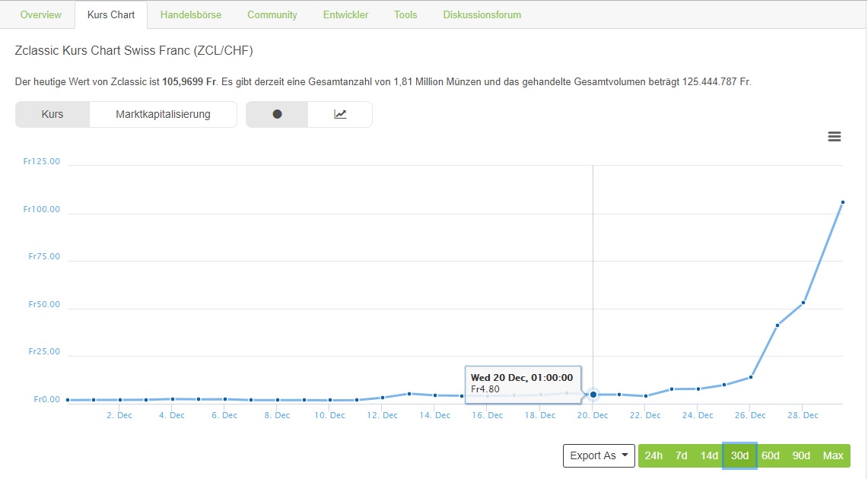Click the bold 105,9699 Fr value
868x479 pixels.
coord(189,82)
